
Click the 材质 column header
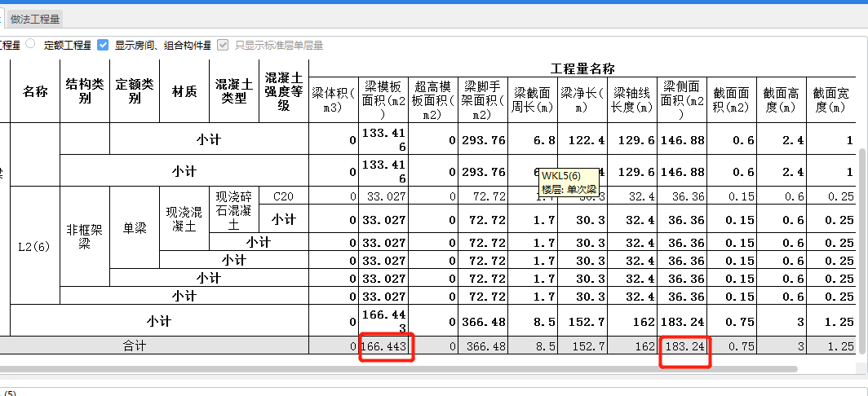tap(184, 91)
